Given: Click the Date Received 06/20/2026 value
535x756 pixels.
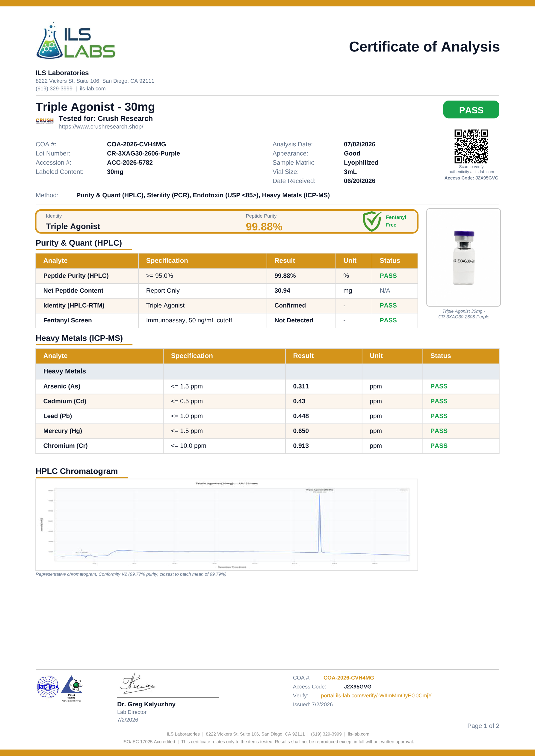Looking at the screenshot, I should [359, 181].
